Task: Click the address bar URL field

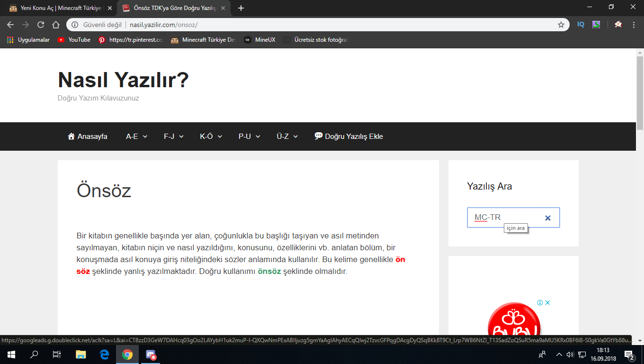Action: pyautogui.click(x=317, y=25)
